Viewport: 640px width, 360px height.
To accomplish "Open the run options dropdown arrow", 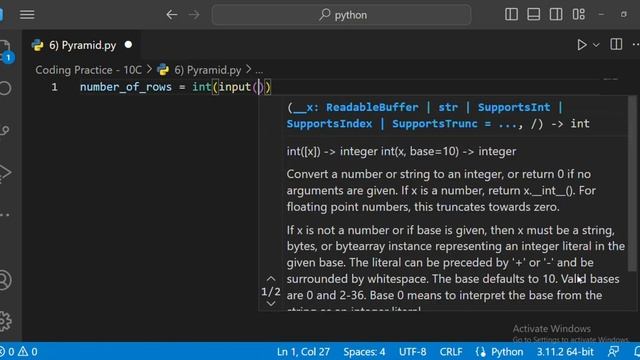I will (596, 45).
